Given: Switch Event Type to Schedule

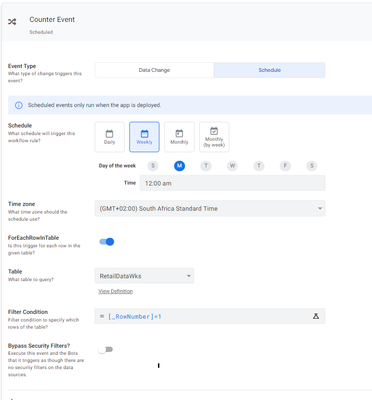Looking at the screenshot, I should click(270, 70).
